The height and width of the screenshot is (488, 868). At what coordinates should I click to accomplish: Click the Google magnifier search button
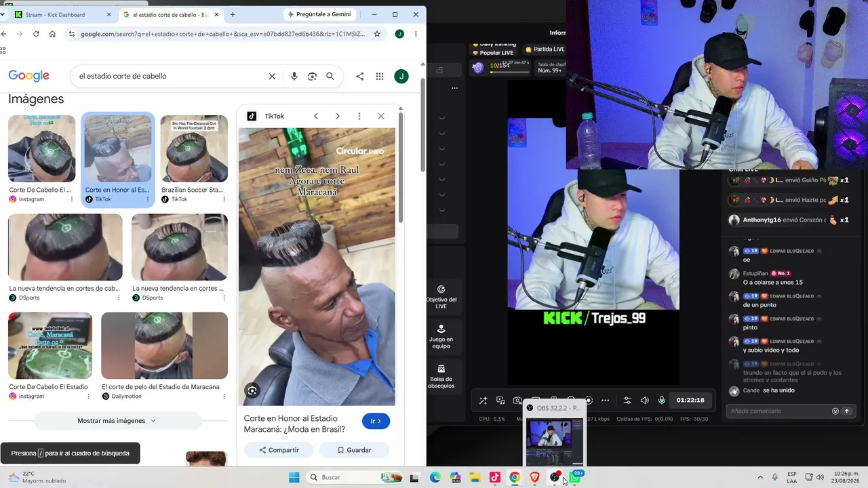(x=330, y=77)
